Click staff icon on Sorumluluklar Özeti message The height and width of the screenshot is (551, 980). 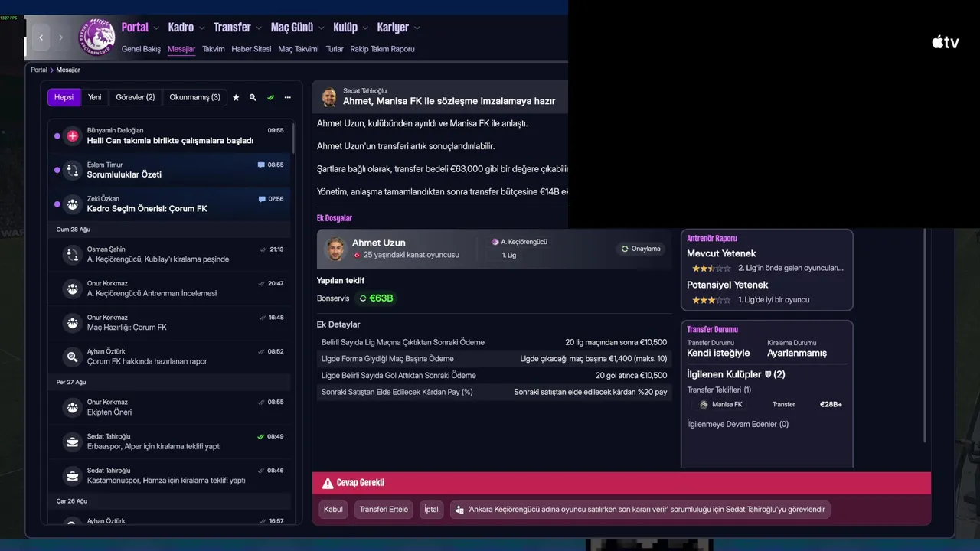click(x=72, y=170)
